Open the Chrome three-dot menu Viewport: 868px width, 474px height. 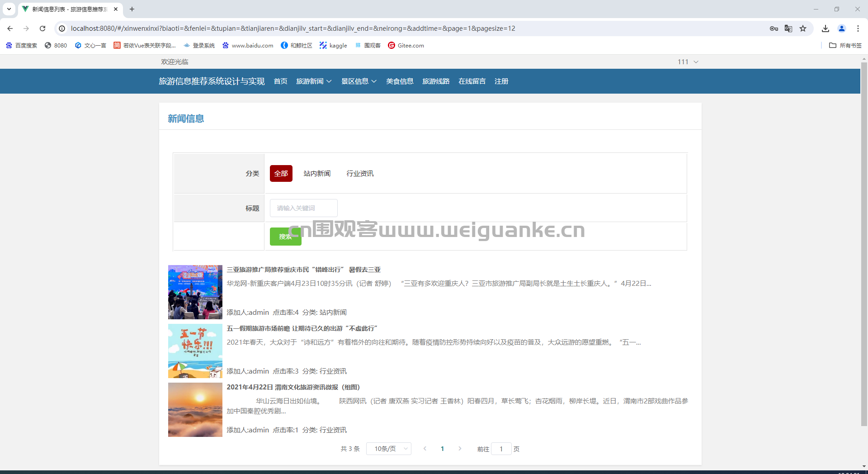coord(858,28)
